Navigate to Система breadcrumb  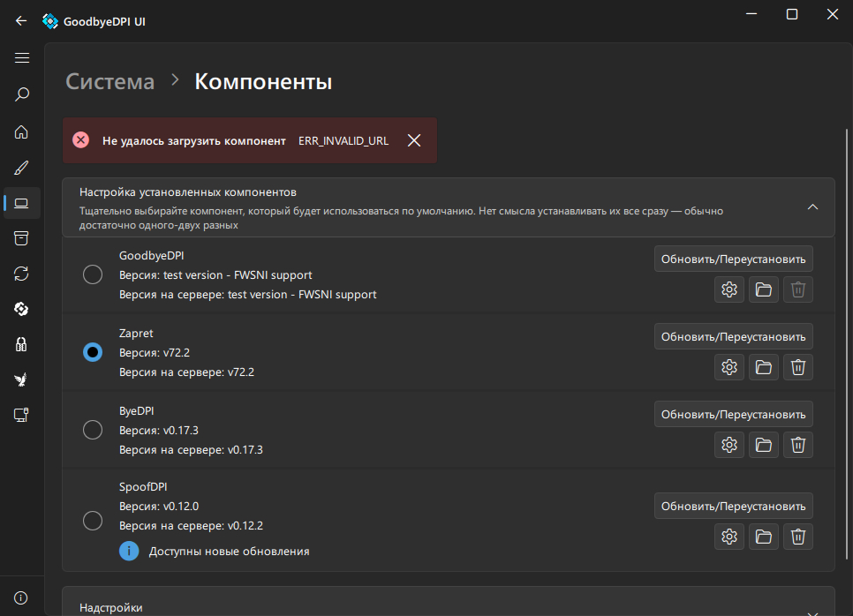pos(110,82)
